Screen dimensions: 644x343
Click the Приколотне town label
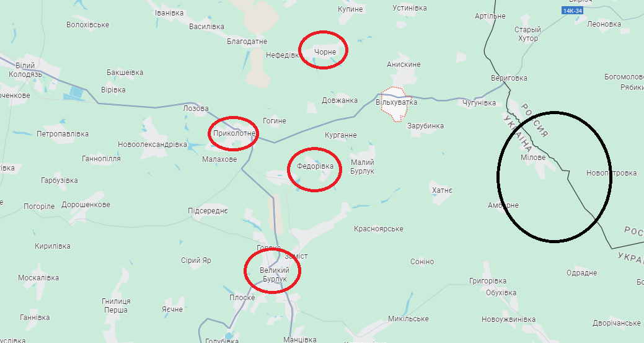tap(234, 133)
